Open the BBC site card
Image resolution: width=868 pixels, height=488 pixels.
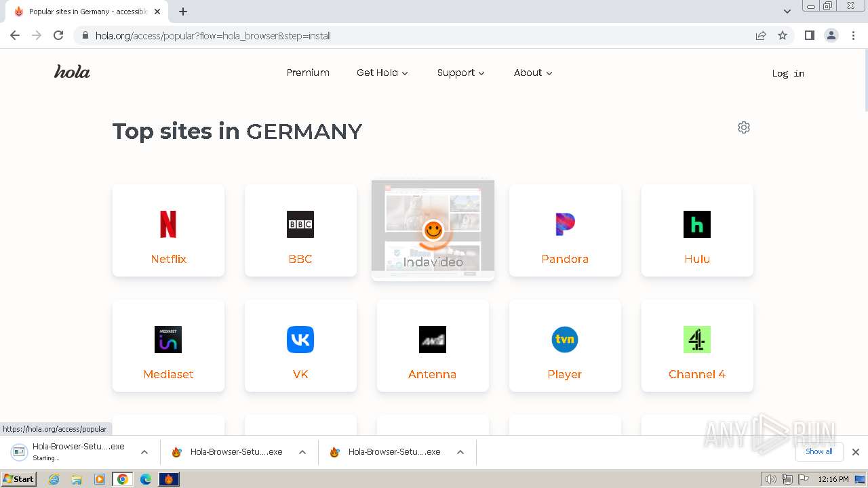click(x=300, y=230)
